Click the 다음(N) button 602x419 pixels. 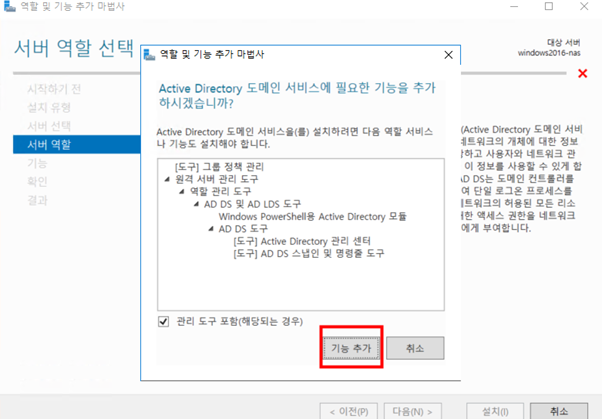click(x=413, y=411)
